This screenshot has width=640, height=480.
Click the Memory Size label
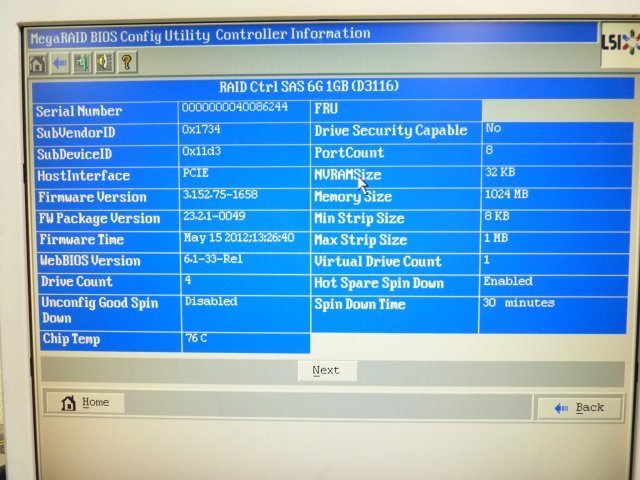(x=353, y=197)
